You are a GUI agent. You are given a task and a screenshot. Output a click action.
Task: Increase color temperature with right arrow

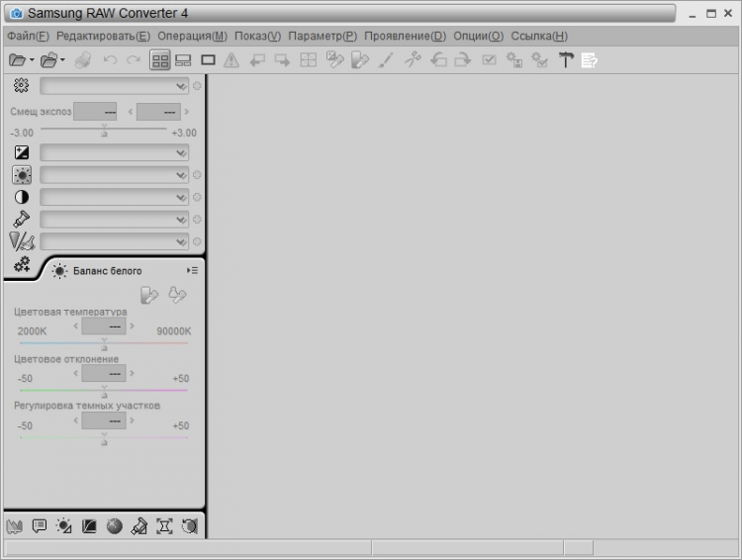[x=132, y=326]
